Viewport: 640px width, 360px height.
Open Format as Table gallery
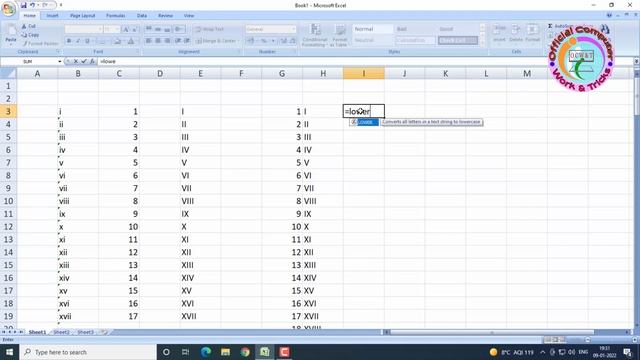pyautogui.click(x=339, y=35)
